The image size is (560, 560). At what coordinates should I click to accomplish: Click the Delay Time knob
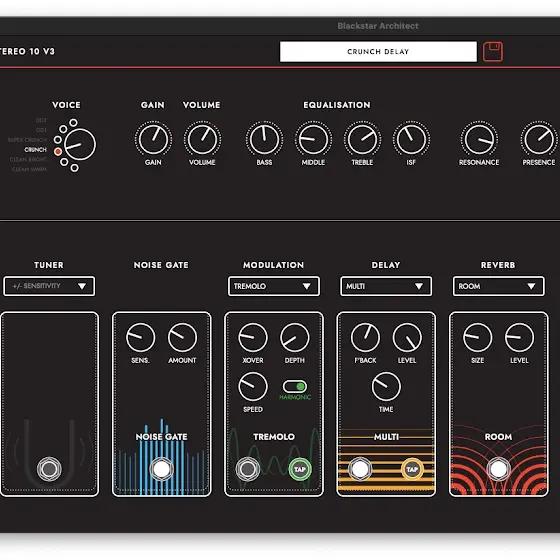click(x=386, y=386)
